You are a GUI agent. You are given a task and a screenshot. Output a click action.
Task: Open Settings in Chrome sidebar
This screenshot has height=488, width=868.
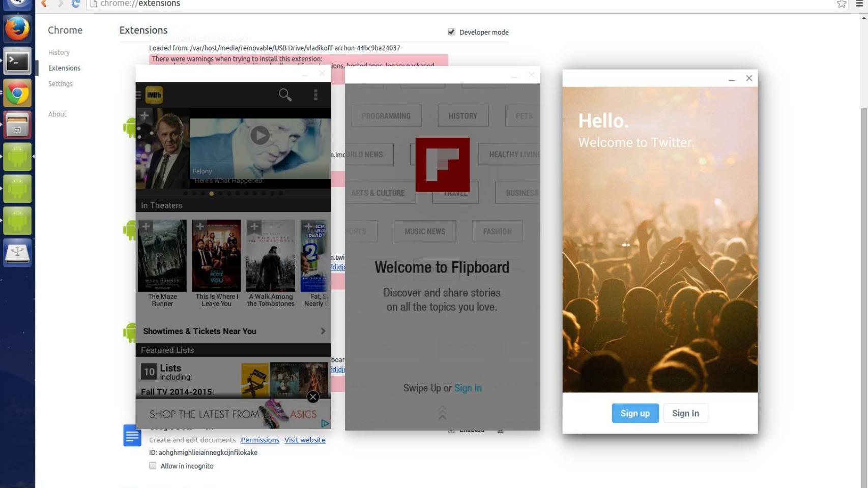pos(60,84)
